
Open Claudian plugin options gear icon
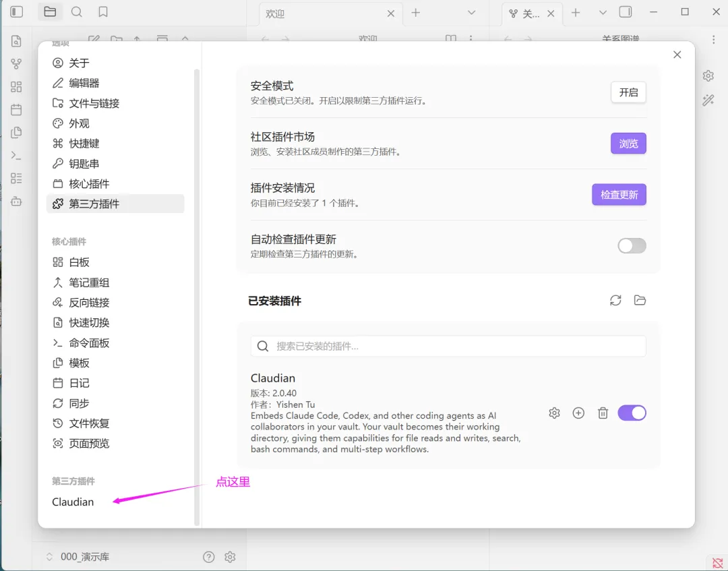coord(554,413)
